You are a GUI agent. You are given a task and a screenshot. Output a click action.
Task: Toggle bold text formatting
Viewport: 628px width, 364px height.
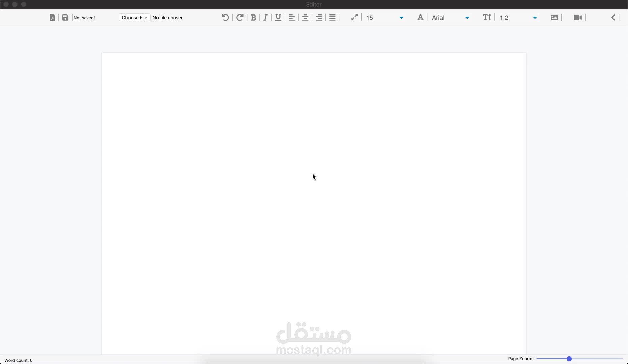point(253,17)
